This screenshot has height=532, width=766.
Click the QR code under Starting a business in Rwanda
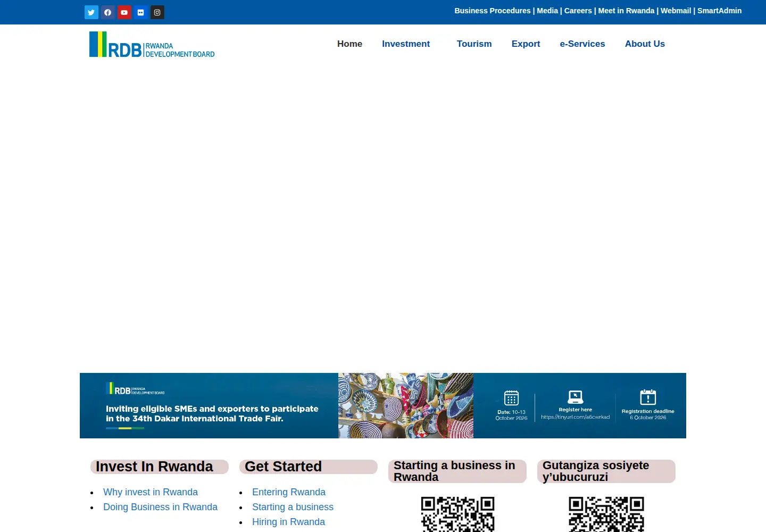[457, 514]
